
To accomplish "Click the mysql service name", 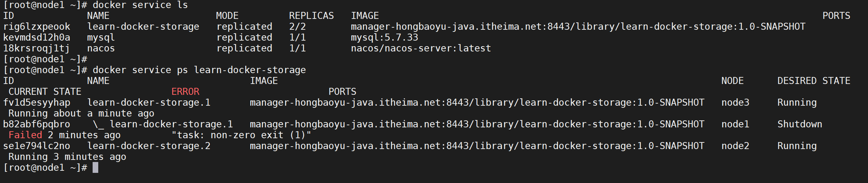I will pos(101,37).
